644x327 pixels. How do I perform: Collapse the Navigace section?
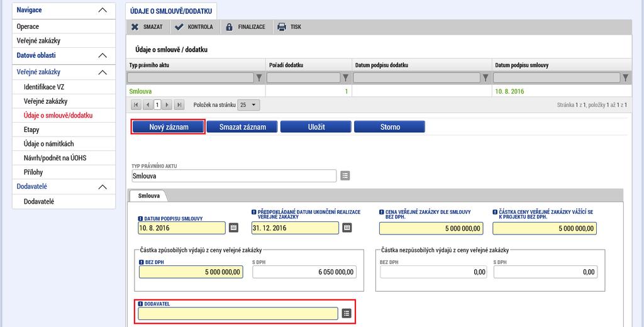point(103,10)
